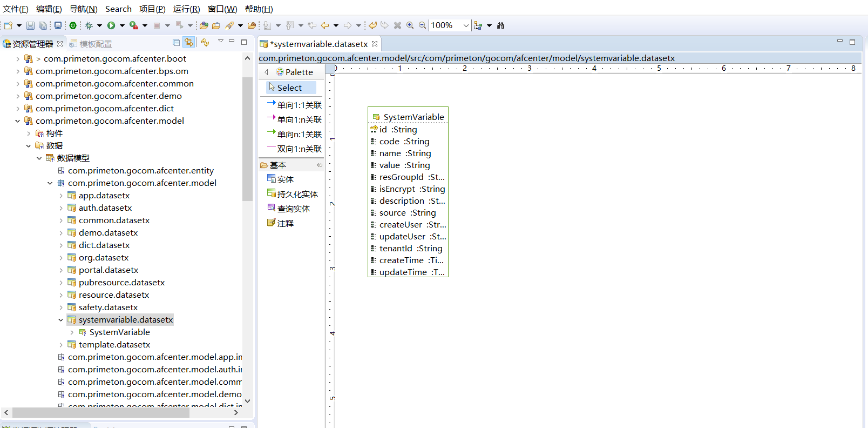Click the zoom in magnifier icon
Screen dimensions: 868x428
click(x=410, y=25)
